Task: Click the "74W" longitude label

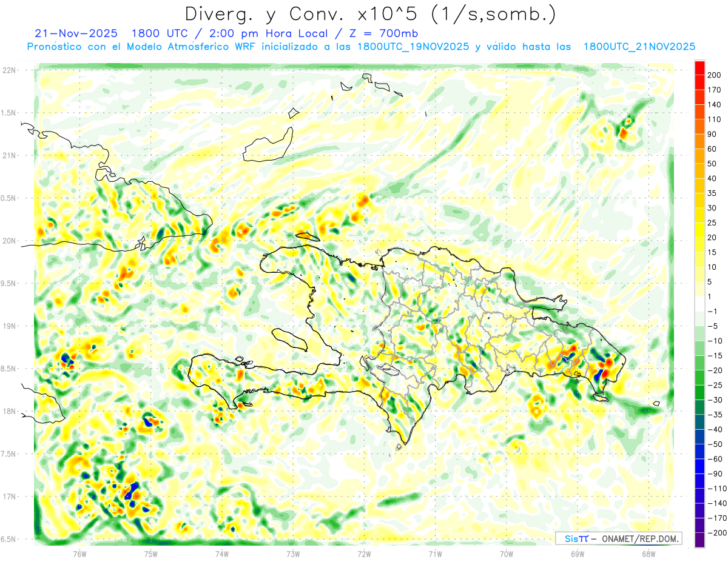Action: pos(222,554)
